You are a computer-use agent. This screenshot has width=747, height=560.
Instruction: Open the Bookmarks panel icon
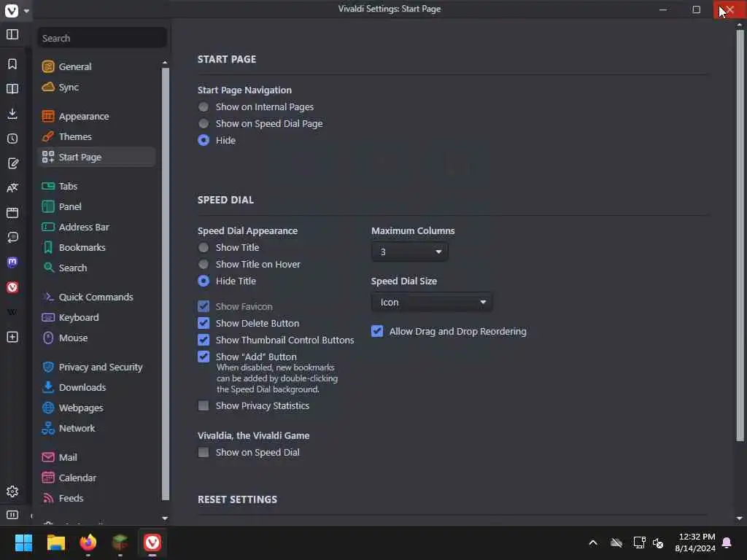(x=12, y=64)
